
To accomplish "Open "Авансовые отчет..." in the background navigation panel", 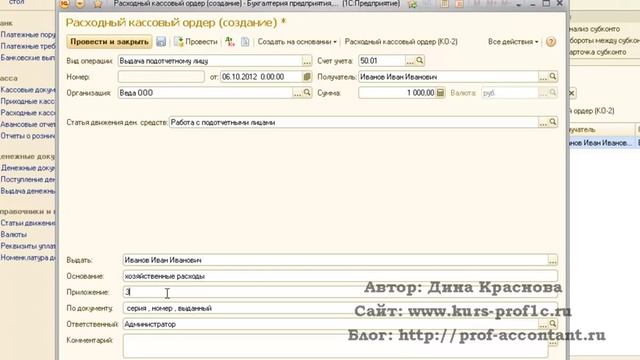I will pos(27,124).
